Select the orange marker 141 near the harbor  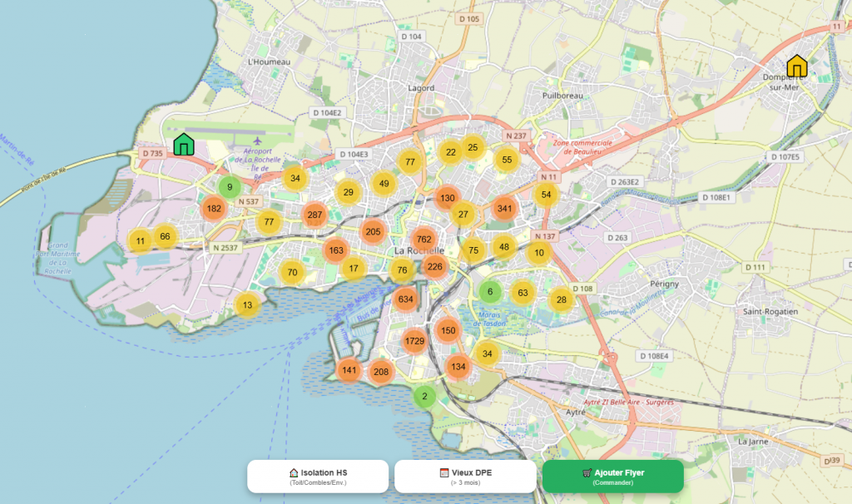coord(350,369)
